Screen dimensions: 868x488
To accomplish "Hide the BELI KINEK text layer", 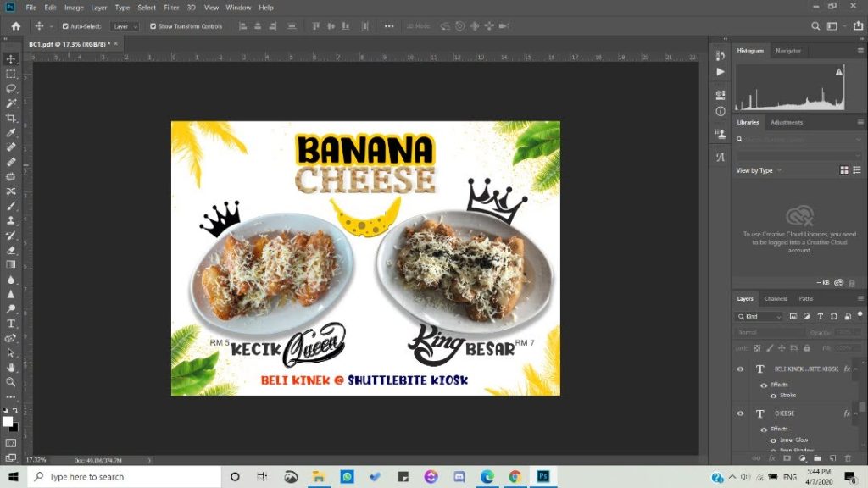I will [740, 369].
